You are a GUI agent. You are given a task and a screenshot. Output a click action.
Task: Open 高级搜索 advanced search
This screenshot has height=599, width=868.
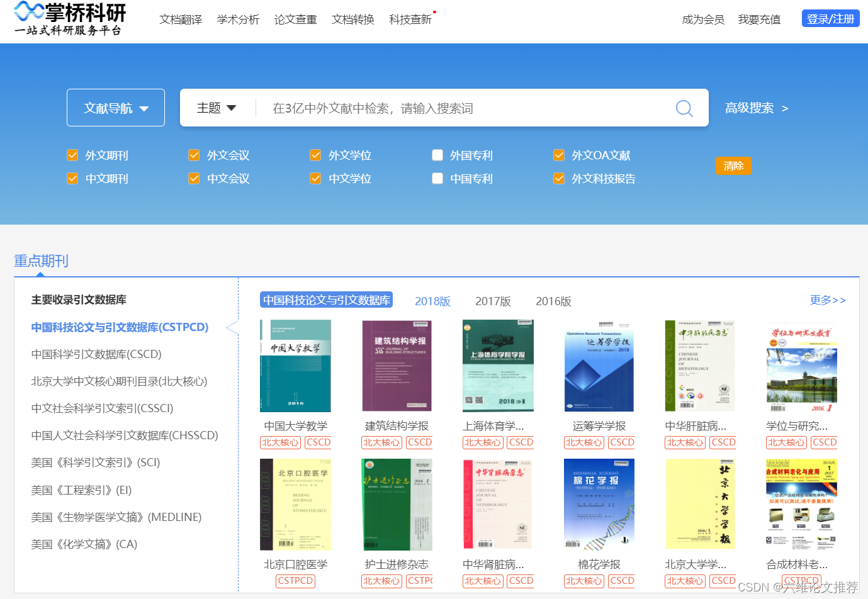[757, 108]
